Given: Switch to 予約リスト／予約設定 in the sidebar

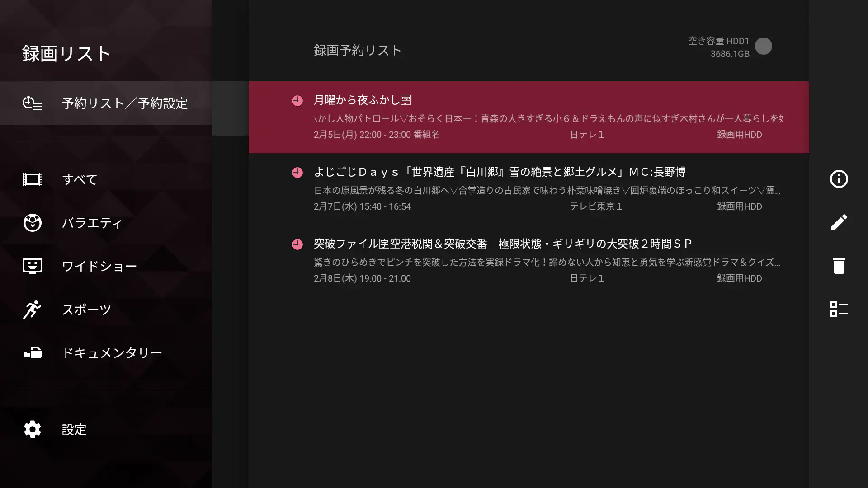Looking at the screenshot, I should click(125, 103).
